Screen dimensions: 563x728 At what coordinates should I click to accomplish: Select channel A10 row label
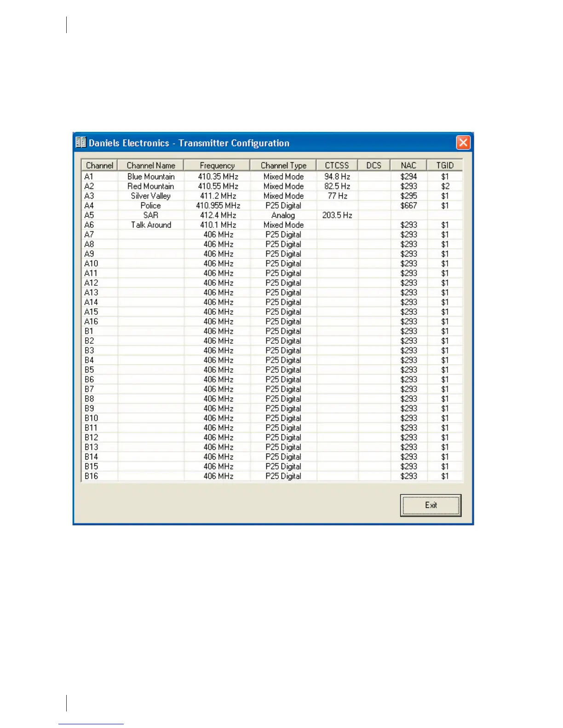(91, 263)
